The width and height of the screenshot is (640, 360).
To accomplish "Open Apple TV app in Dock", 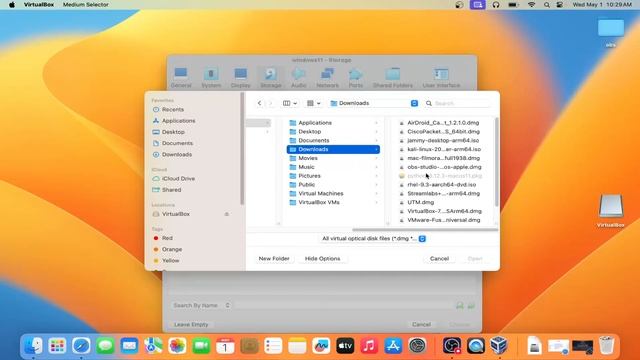I will pyautogui.click(x=345, y=346).
